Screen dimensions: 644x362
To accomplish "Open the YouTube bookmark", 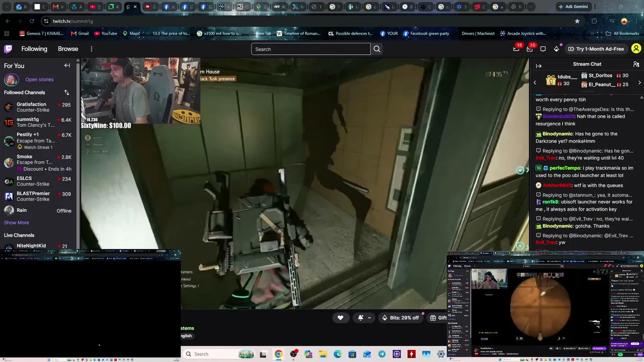I will click(x=106, y=34).
